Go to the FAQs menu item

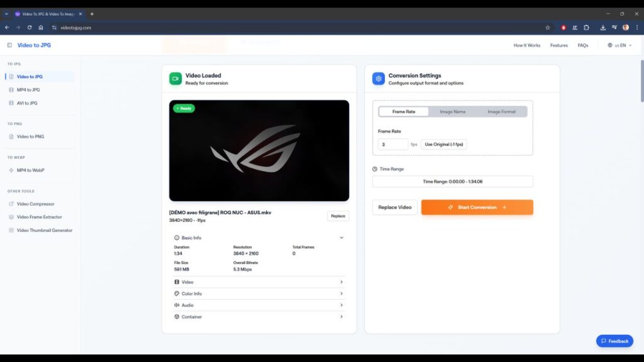pos(583,45)
